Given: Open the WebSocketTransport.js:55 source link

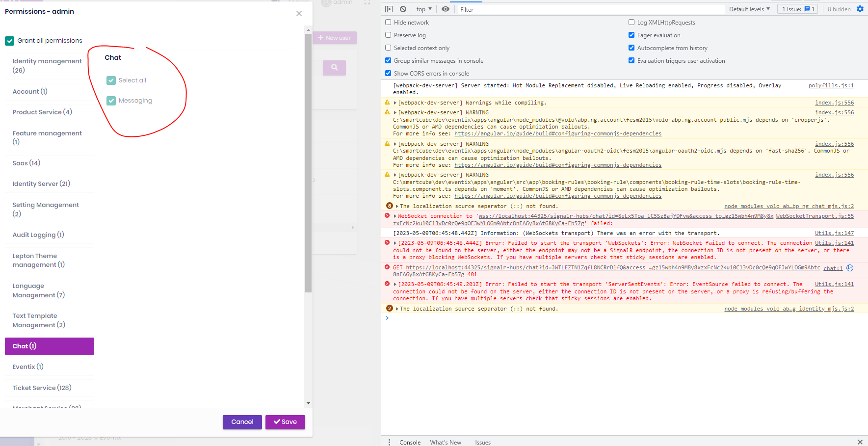Looking at the screenshot, I should [x=815, y=216].
